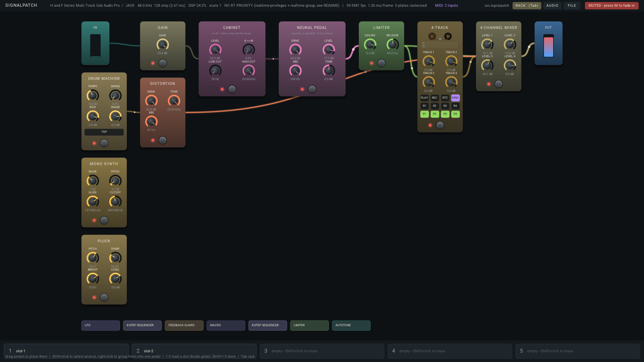
Task: Open the FILE menu
Action: 572,6
